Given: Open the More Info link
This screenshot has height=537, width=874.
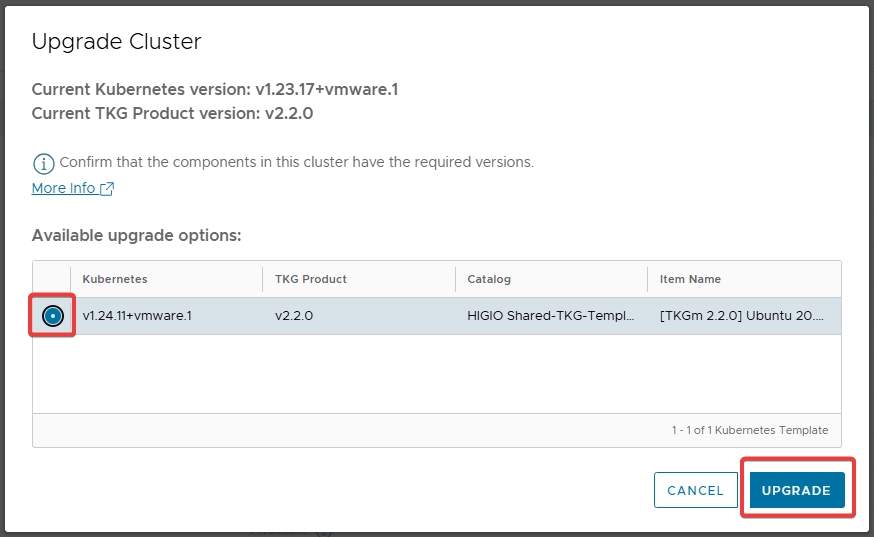Looking at the screenshot, I should coord(64,188).
